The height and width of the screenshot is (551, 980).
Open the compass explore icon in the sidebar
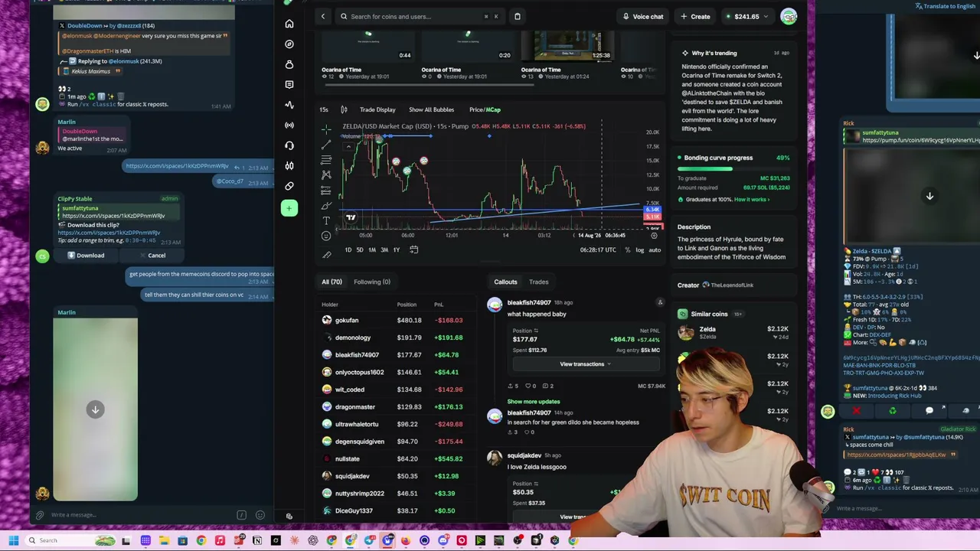(x=289, y=44)
